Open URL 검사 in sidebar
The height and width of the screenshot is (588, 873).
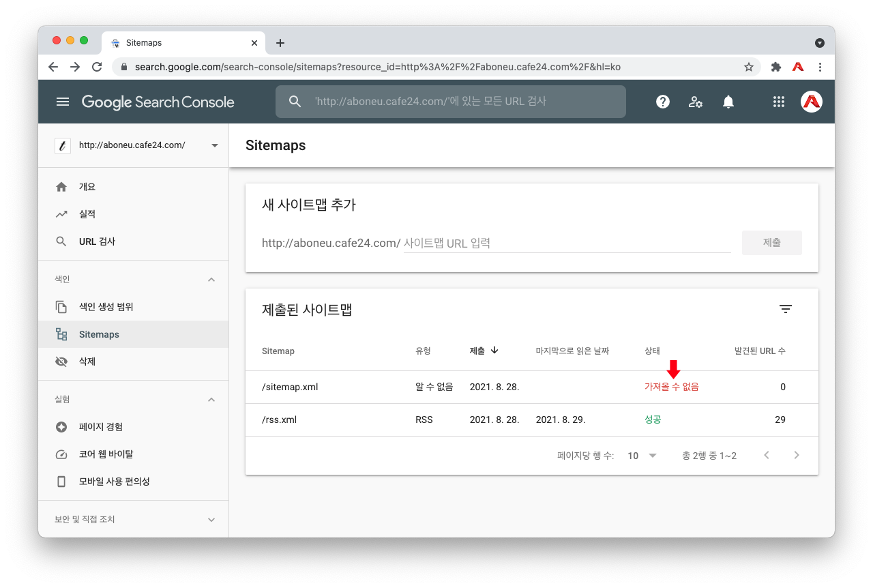point(134,241)
